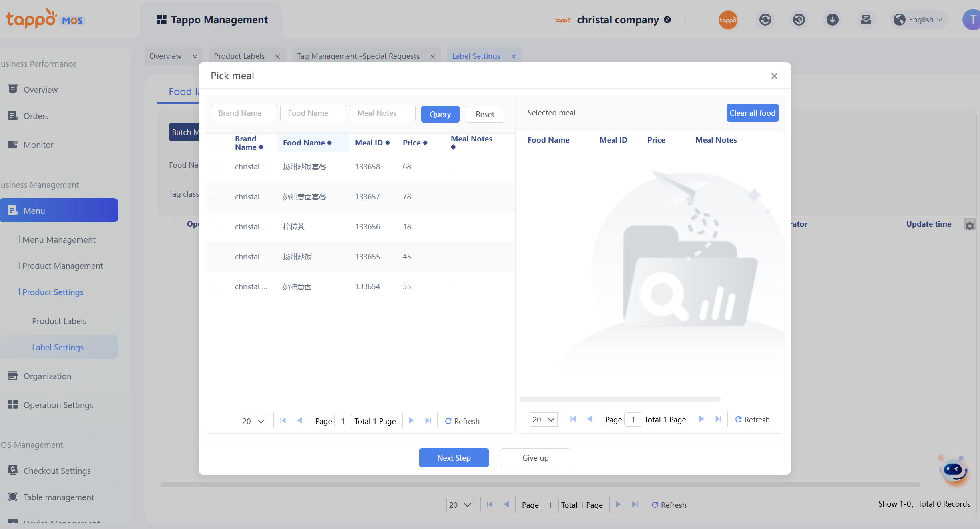Open the English language dropdown
This screenshot has width=980, height=529.
[918, 20]
